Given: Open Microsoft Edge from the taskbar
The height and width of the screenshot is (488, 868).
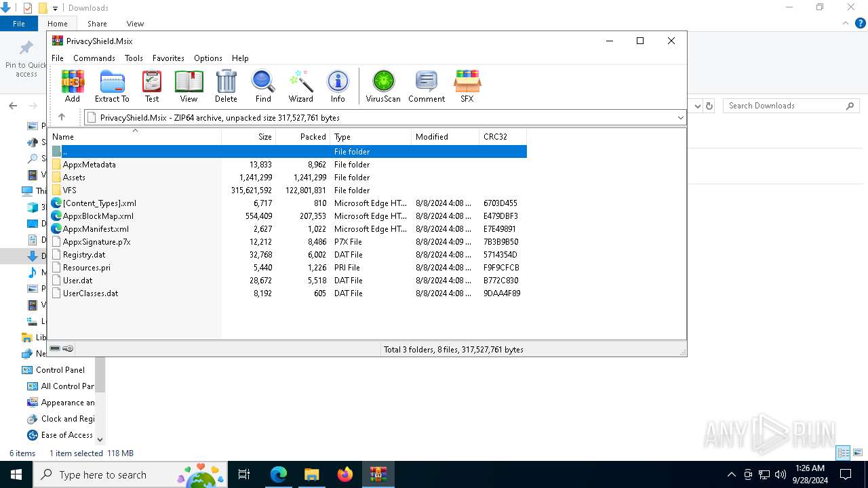Looking at the screenshot, I should [x=279, y=474].
